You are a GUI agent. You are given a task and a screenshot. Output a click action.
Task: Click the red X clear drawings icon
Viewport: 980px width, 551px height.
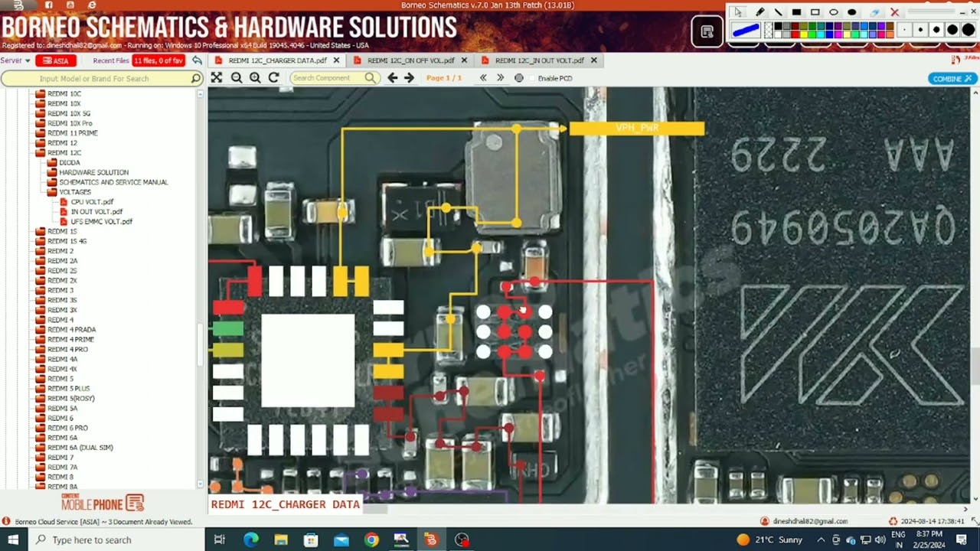tap(894, 12)
